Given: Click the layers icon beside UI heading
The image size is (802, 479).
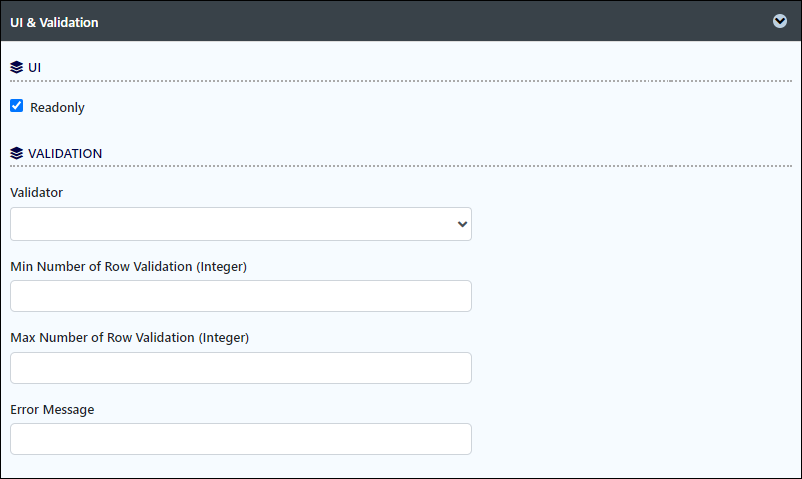Looking at the screenshot, I should [x=16, y=67].
